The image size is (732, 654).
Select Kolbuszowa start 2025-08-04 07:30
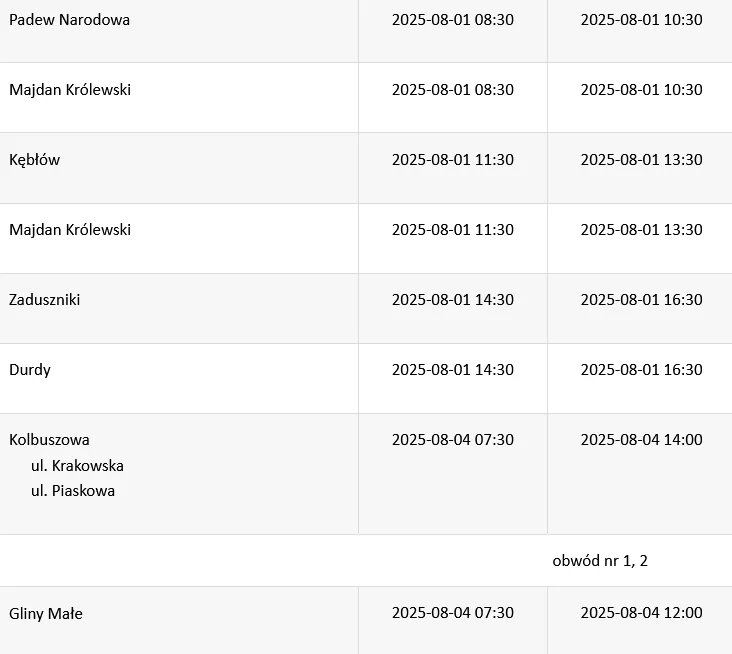(x=453, y=440)
